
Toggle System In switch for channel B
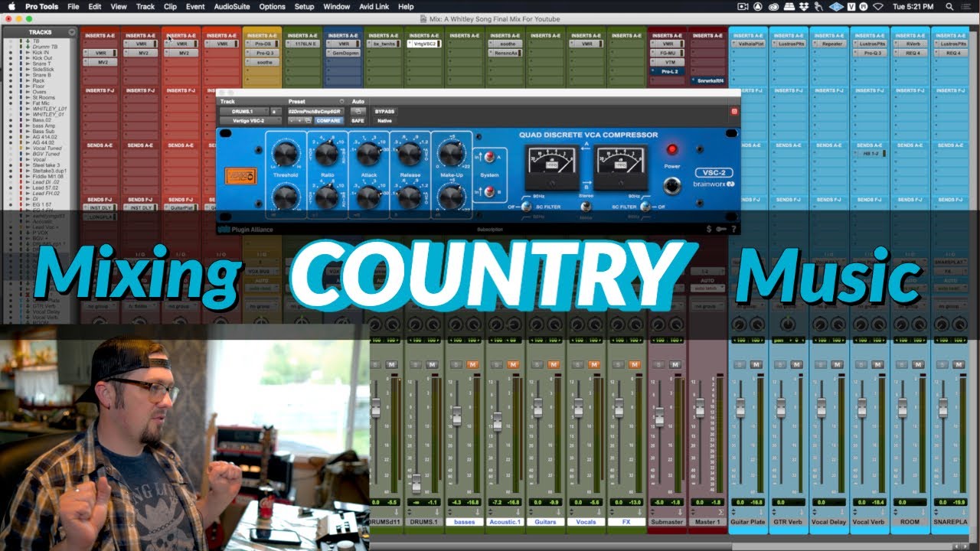(x=488, y=192)
